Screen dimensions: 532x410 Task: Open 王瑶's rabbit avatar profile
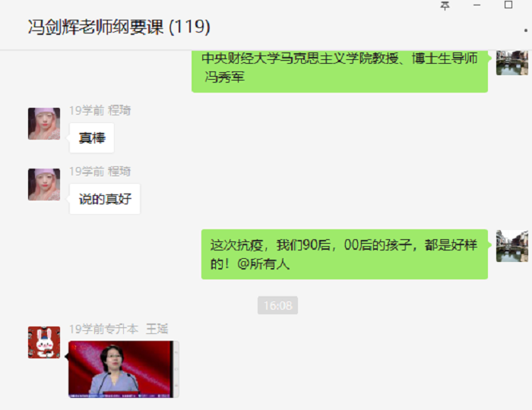click(x=44, y=342)
